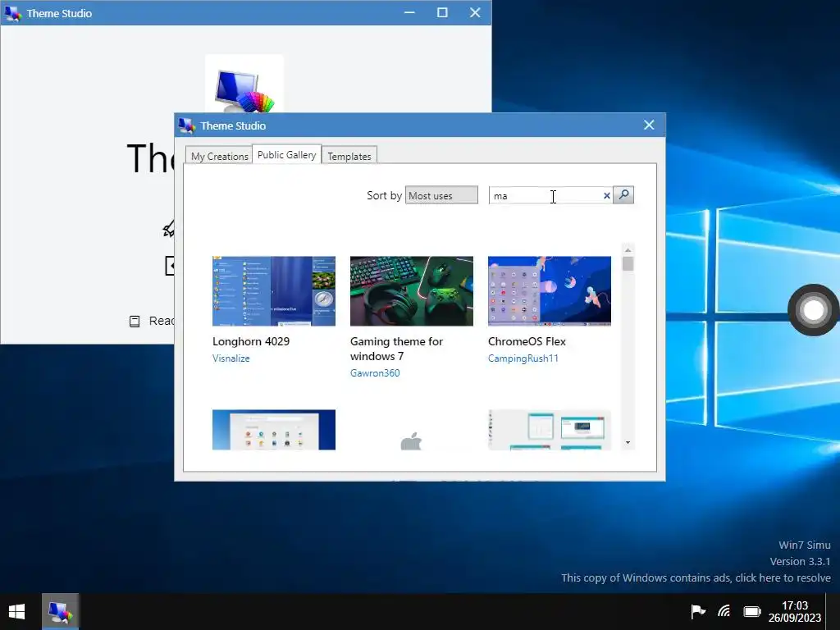Click the rocket icon in the back window
Image resolution: width=840 pixels, height=630 pixels.
click(169, 229)
